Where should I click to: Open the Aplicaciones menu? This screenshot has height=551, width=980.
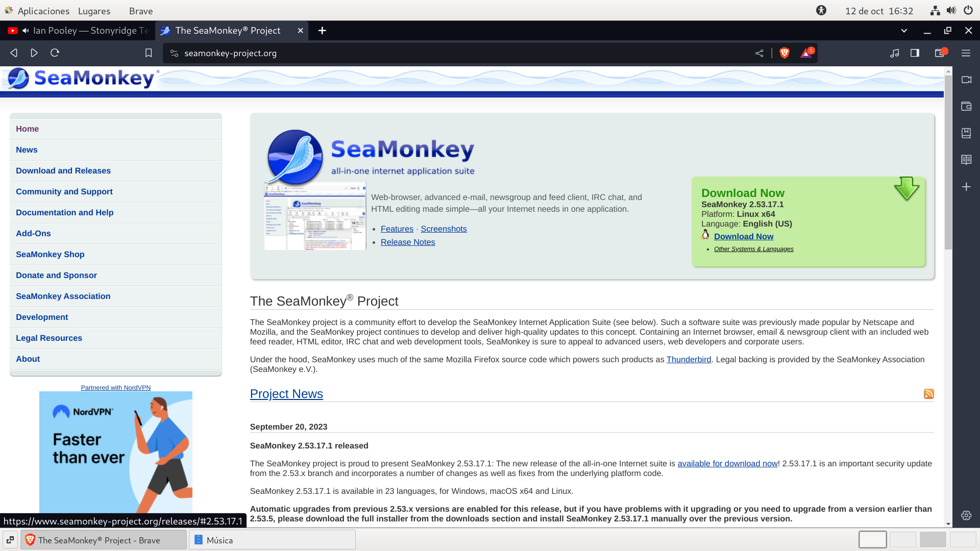point(43,11)
